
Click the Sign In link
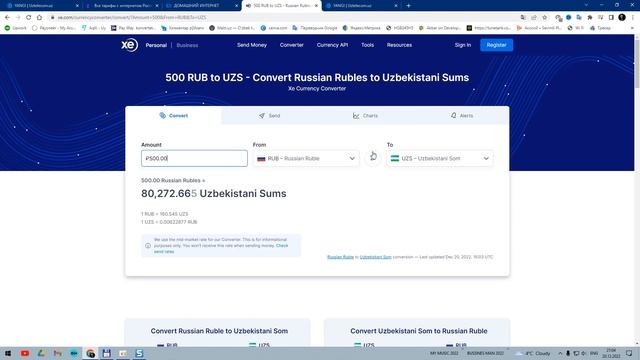(463, 45)
